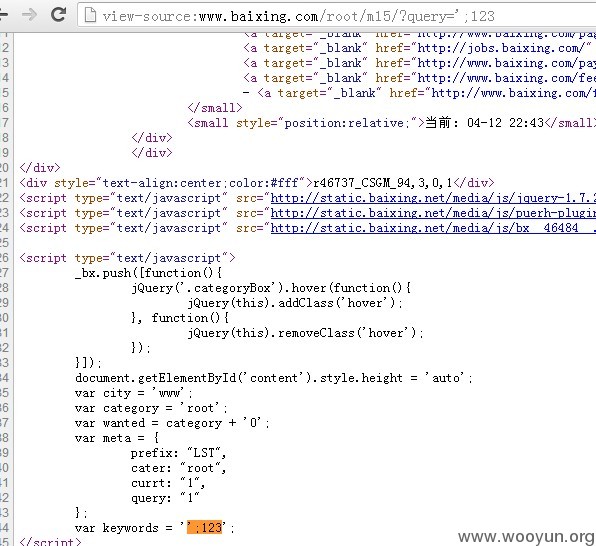This screenshot has width=596, height=546.
Task: Click the document.getElementById('content') line
Action: (x=274, y=378)
